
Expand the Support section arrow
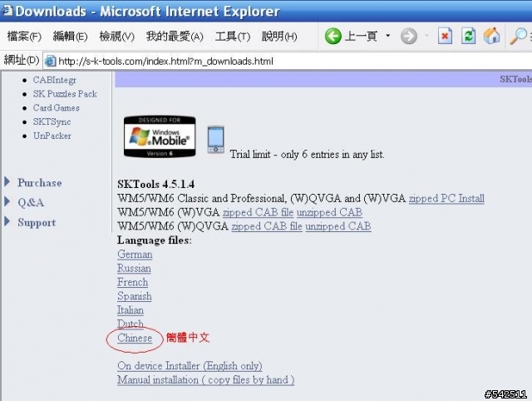tap(7, 221)
